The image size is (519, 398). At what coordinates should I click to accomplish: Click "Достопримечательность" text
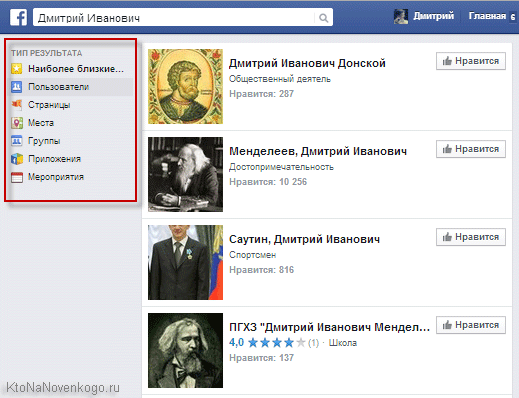click(x=281, y=167)
